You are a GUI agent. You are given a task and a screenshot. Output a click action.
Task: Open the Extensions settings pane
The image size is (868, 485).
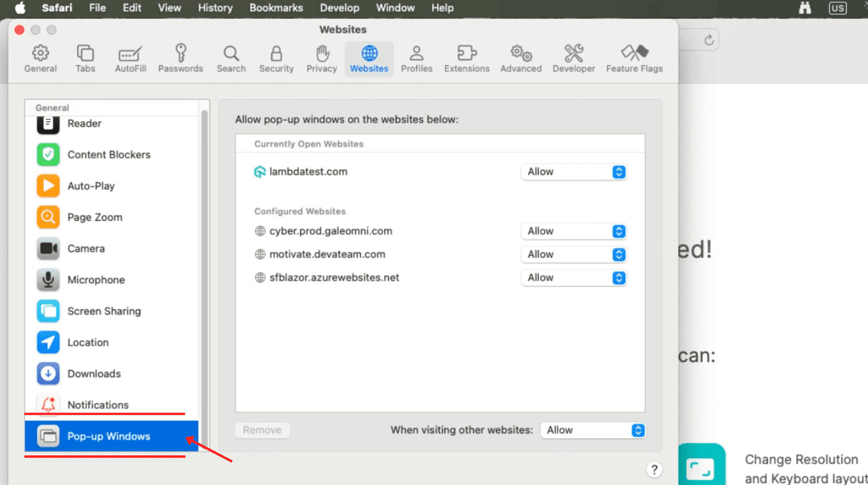tap(467, 59)
